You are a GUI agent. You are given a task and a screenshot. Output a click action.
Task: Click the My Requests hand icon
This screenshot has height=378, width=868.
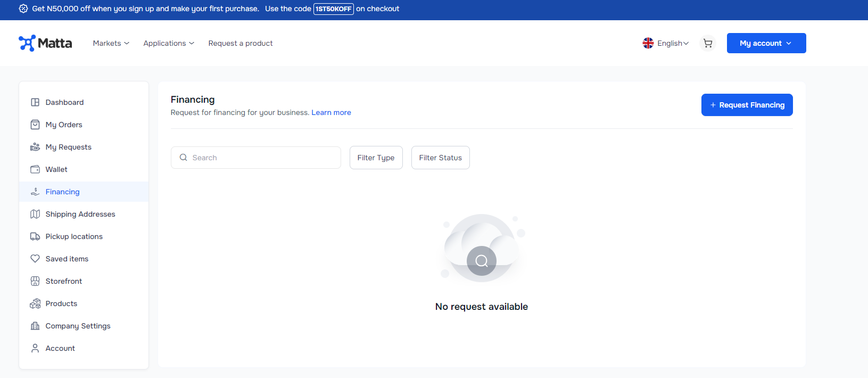[x=35, y=147]
